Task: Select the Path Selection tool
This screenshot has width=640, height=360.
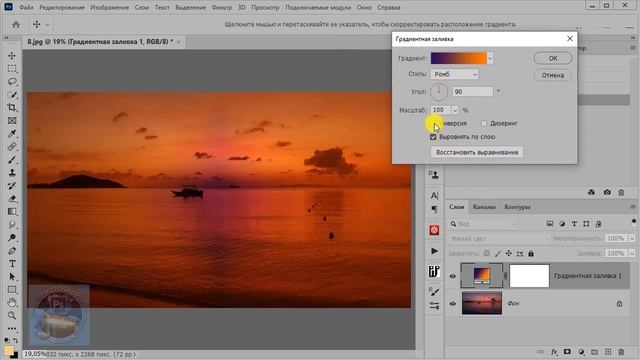Action: [x=12, y=277]
